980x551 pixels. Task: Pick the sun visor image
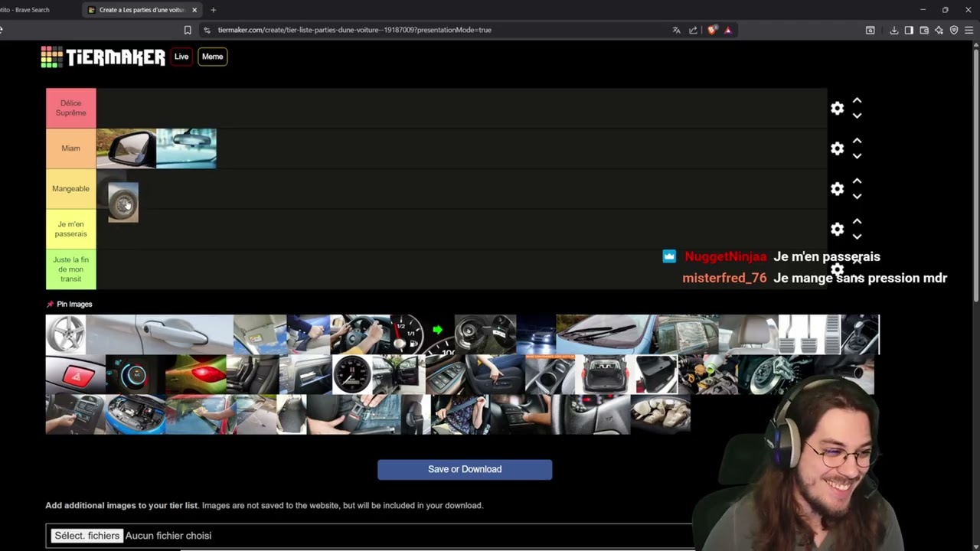click(260, 334)
